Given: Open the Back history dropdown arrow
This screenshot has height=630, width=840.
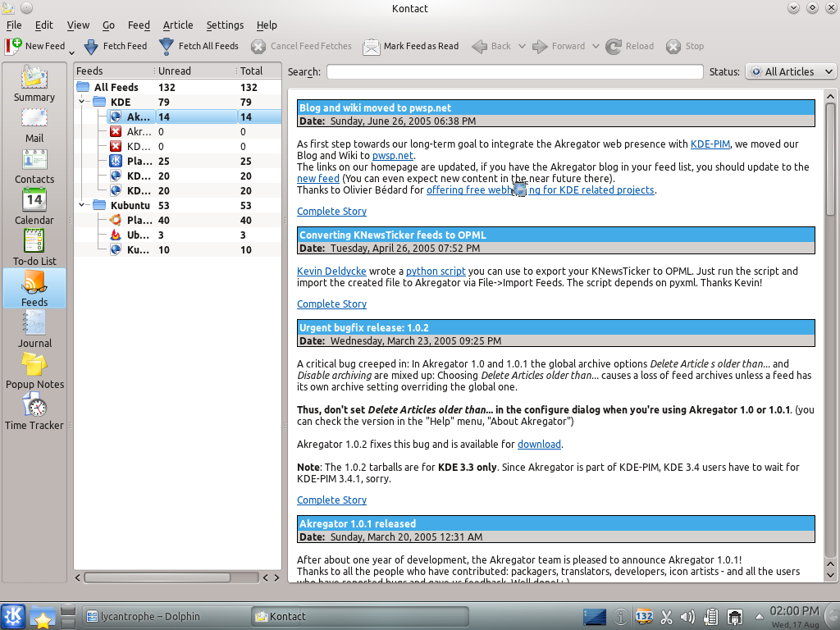Looking at the screenshot, I should tap(522, 46).
